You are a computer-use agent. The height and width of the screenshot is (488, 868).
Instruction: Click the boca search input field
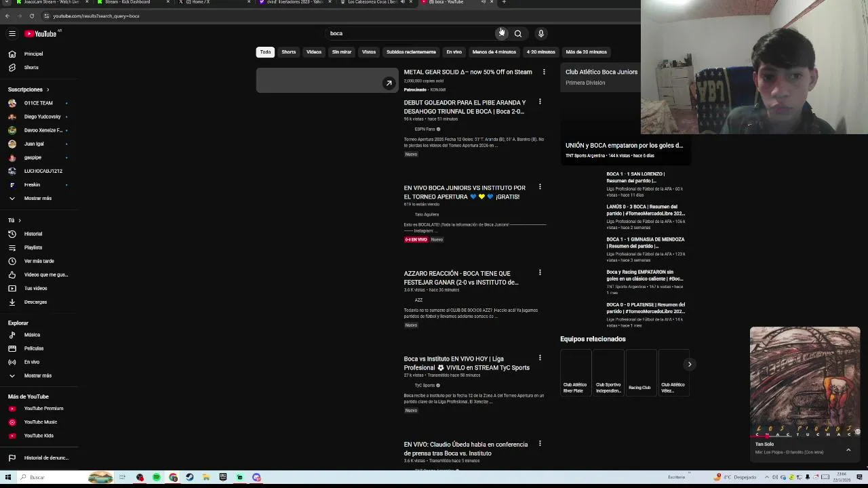click(x=411, y=33)
